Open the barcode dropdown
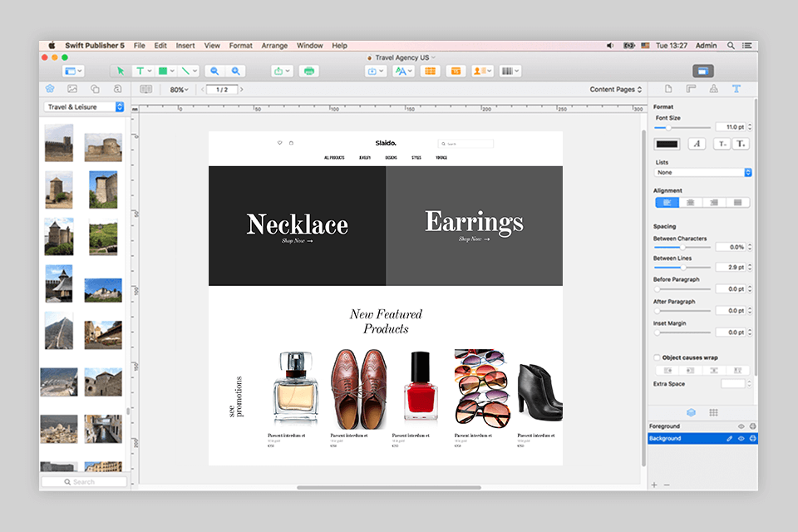798x532 pixels. tap(510, 71)
